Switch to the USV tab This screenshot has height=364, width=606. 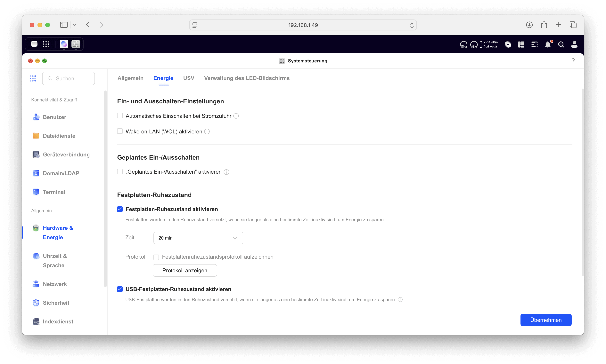point(189,78)
